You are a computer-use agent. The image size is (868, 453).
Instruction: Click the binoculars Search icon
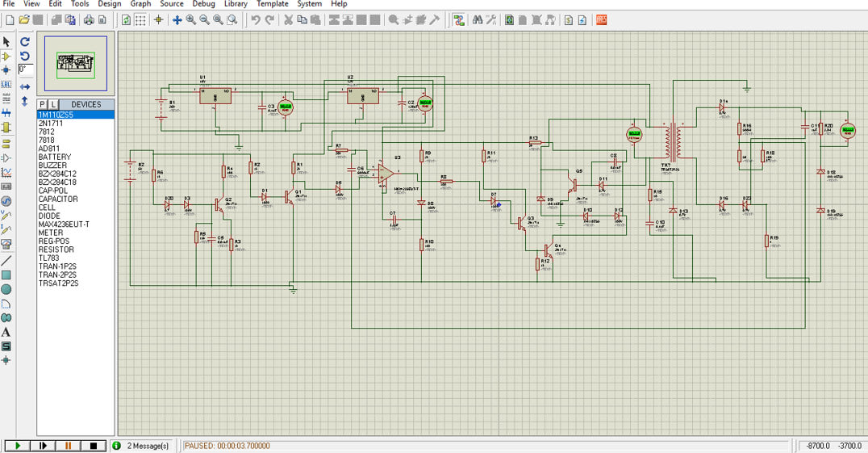(x=478, y=19)
